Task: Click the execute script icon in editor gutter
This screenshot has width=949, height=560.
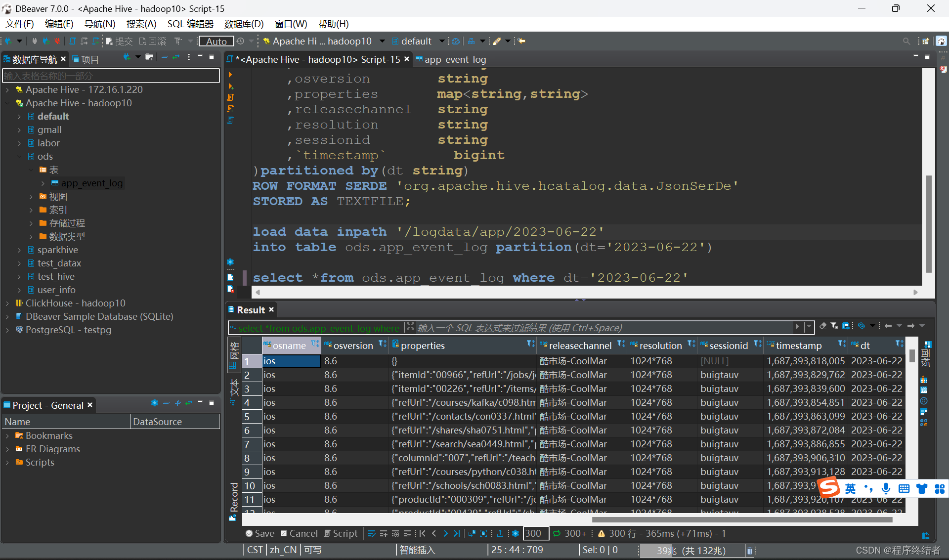Action: 230,97
